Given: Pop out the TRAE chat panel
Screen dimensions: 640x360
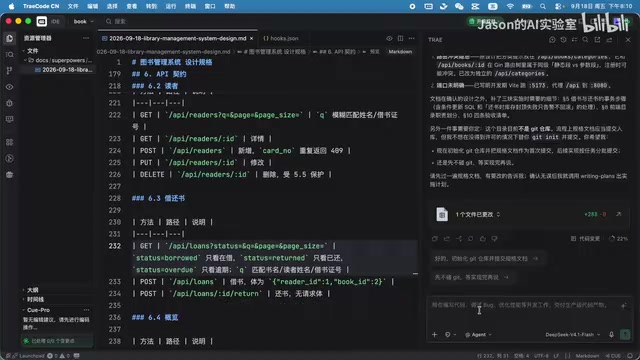Looking at the screenshot, I should point(597,40).
